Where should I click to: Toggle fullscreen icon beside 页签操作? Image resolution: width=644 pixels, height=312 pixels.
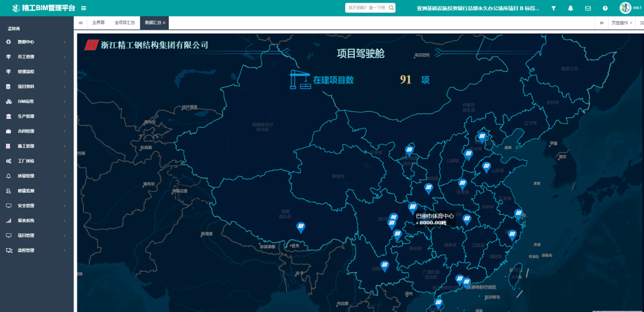point(642,23)
